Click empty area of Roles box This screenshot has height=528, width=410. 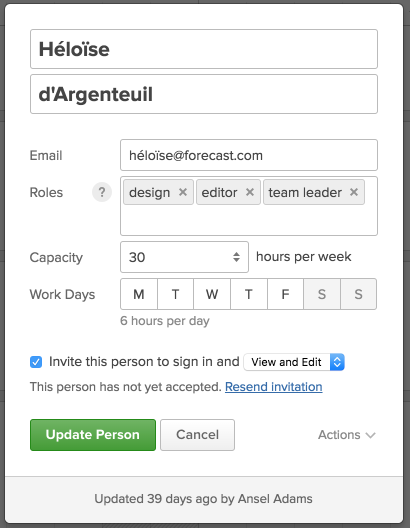(x=249, y=220)
